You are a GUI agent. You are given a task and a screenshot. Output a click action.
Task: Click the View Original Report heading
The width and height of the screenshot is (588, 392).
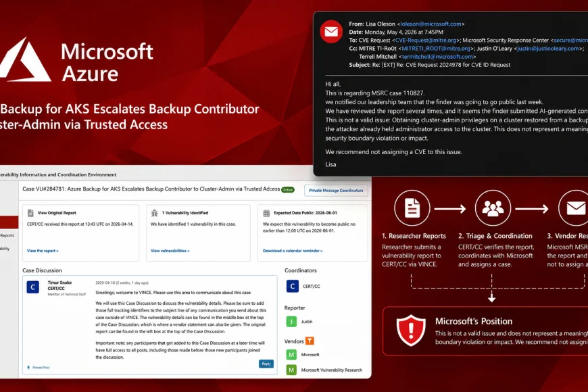click(x=57, y=213)
